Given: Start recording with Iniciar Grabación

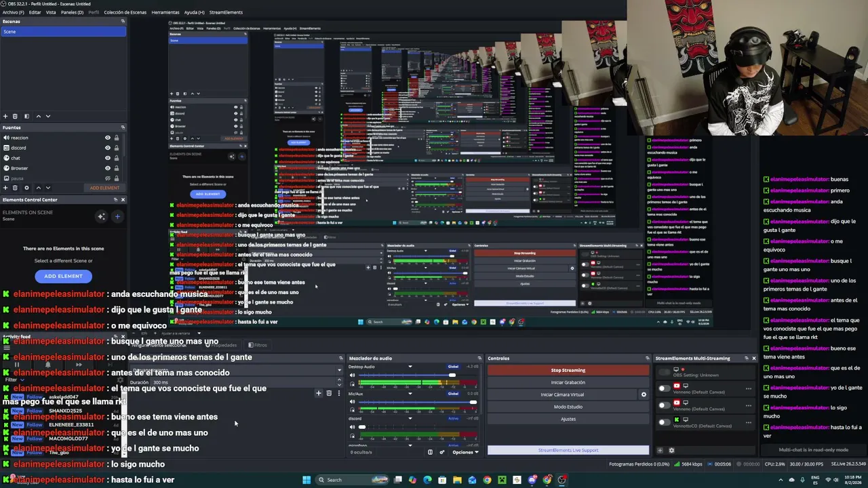Looking at the screenshot, I should click(x=568, y=382).
